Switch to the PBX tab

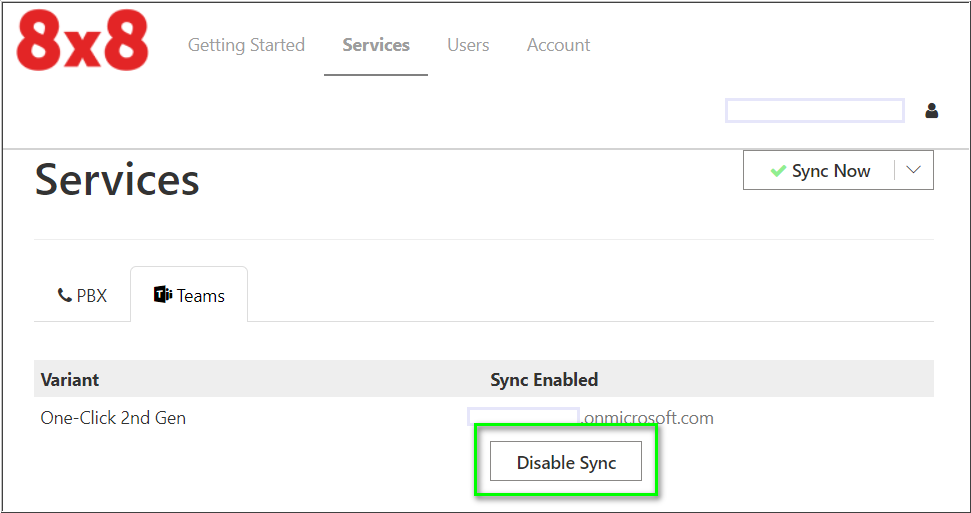tap(82, 296)
